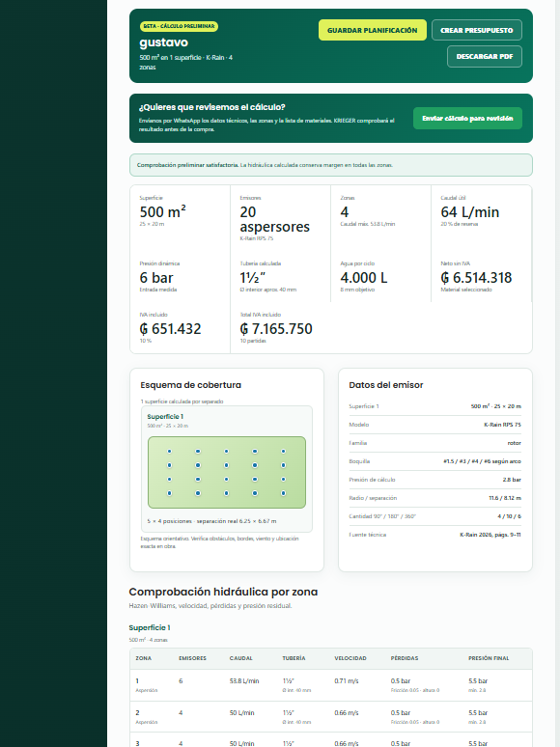
Task: Click Enviar cálculo para revisión button
Action: [x=467, y=118]
